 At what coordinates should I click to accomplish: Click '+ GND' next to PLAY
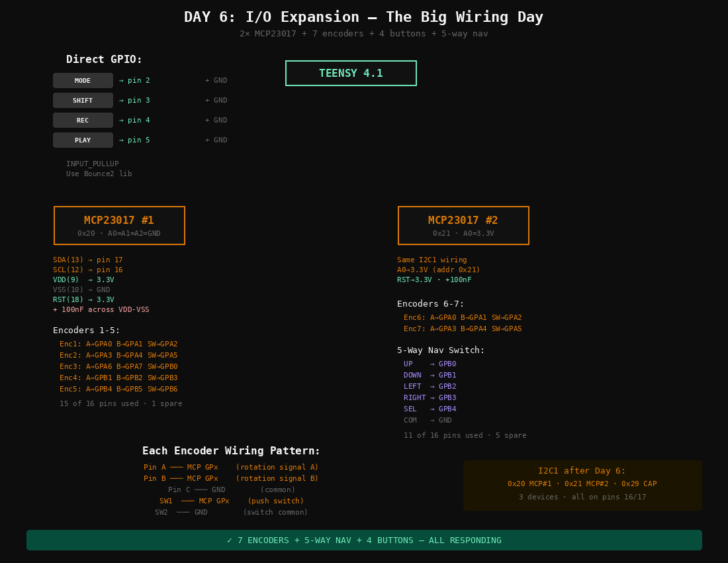[216, 140]
